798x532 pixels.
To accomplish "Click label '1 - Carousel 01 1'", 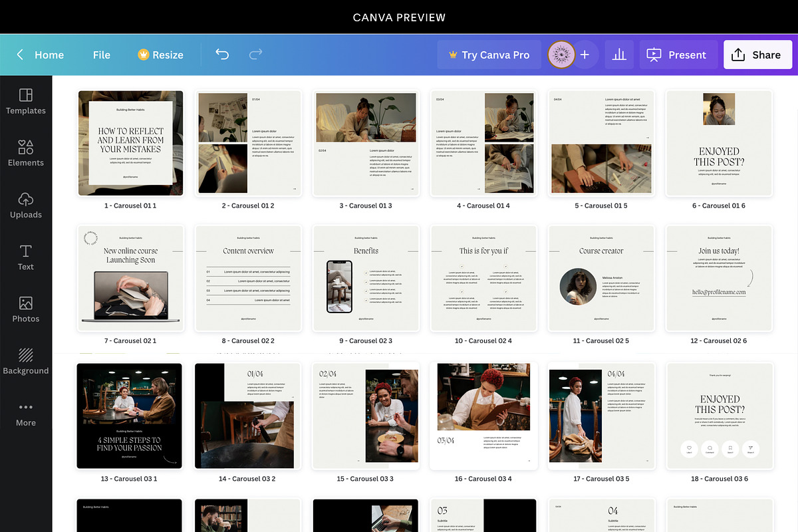I will point(130,205).
